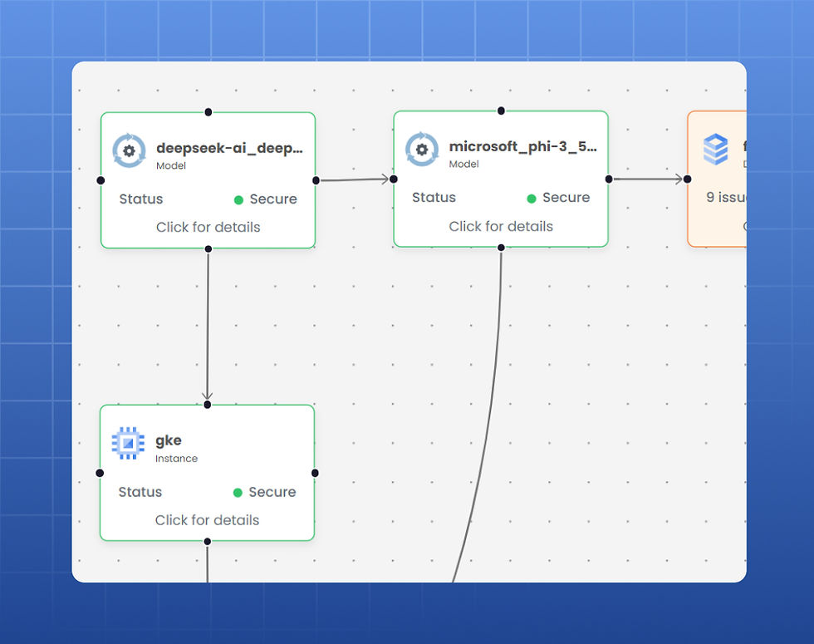Click Status label on gke card
Image resolution: width=814 pixels, height=644 pixels.
[140, 492]
